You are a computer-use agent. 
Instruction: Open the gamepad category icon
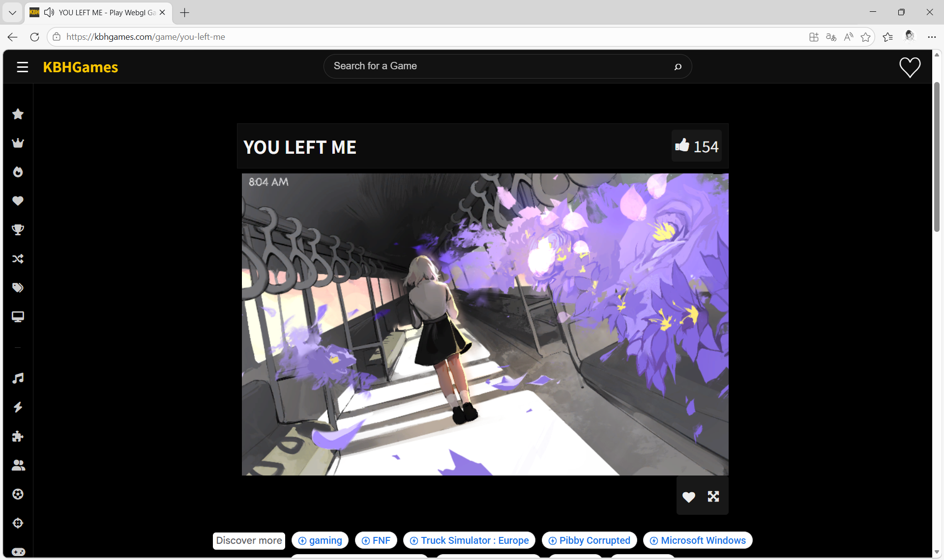click(18, 552)
